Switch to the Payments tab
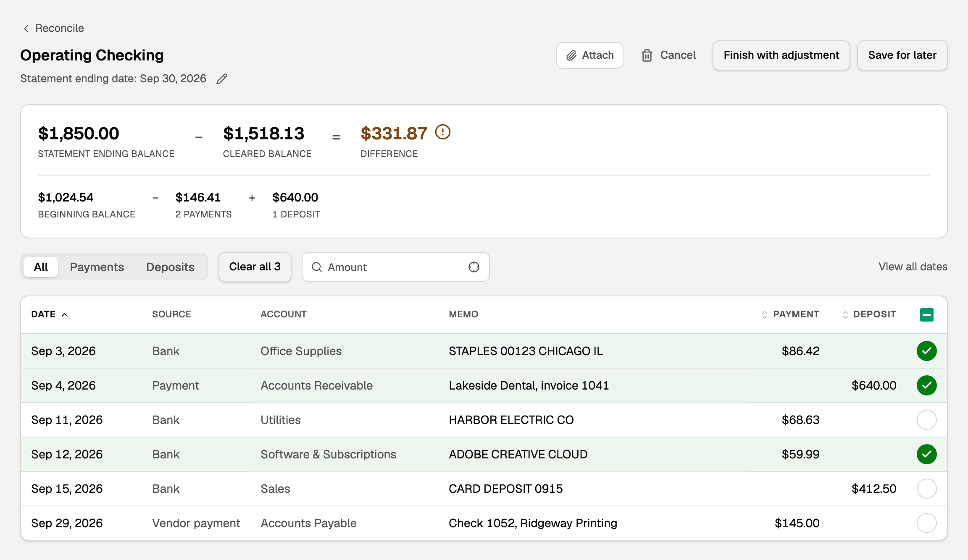The image size is (968, 560). 97,267
